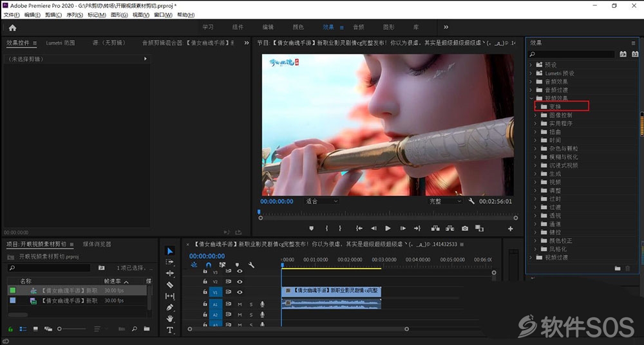Go to Out point
Image resolution: width=644 pixels, height=345 pixels.
pos(417,228)
